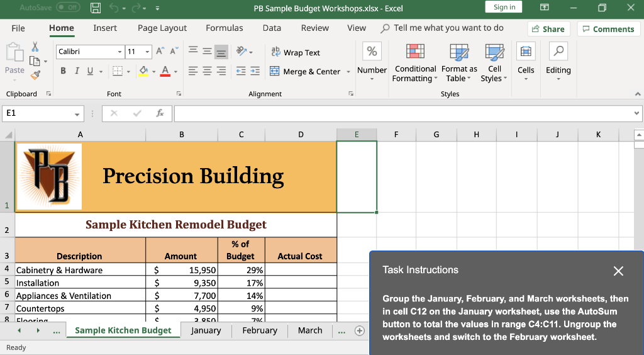Select the January sheet tab
644x355 pixels.
pyautogui.click(x=206, y=330)
